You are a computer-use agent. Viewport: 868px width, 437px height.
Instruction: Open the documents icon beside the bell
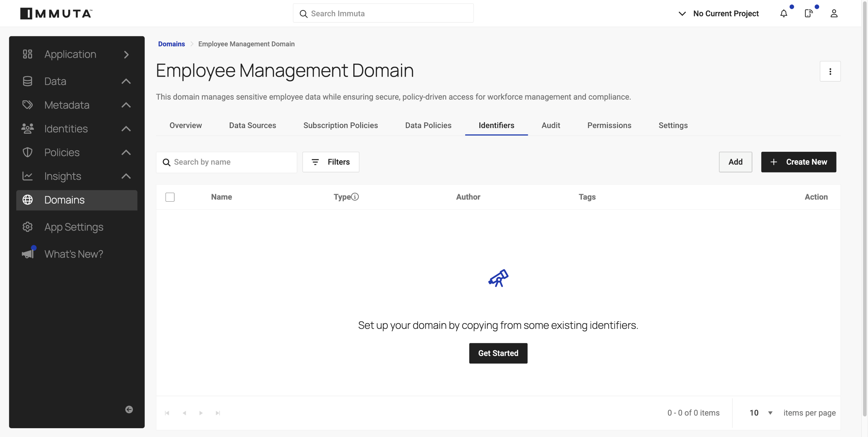[x=809, y=14]
